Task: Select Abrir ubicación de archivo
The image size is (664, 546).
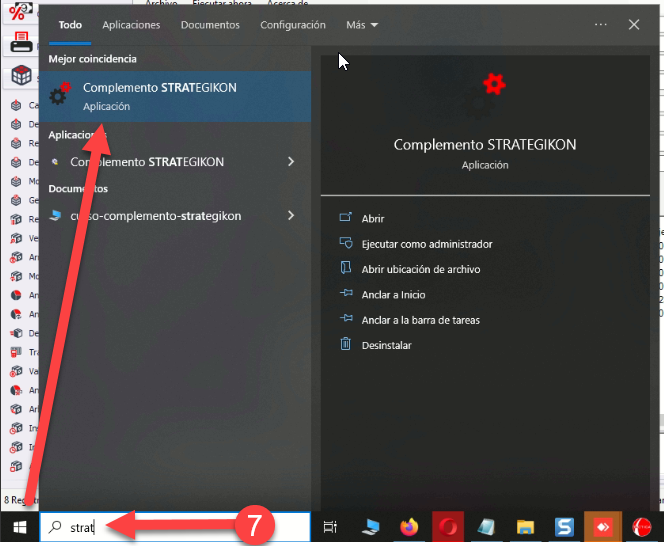Action: coord(421,269)
